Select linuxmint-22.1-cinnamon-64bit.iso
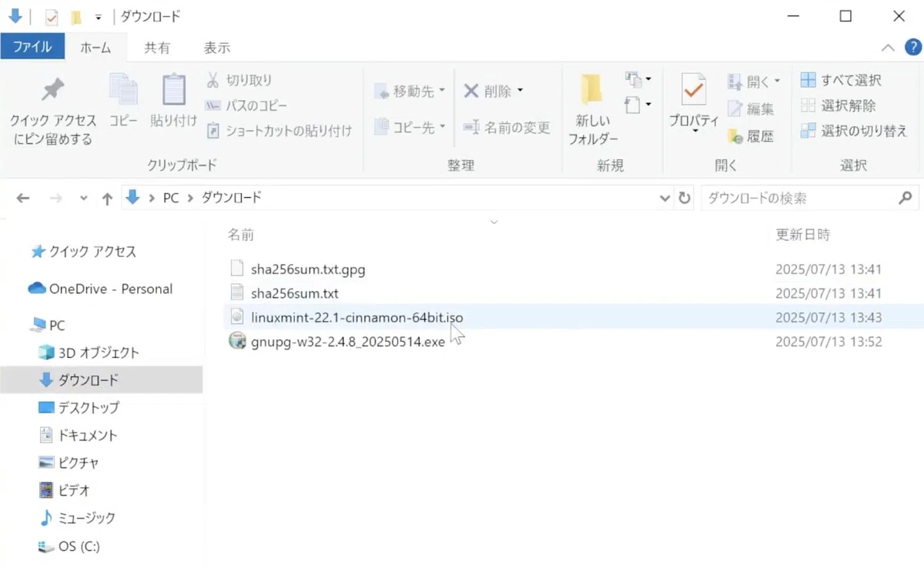Screen dimensions: 924x568 point(357,317)
